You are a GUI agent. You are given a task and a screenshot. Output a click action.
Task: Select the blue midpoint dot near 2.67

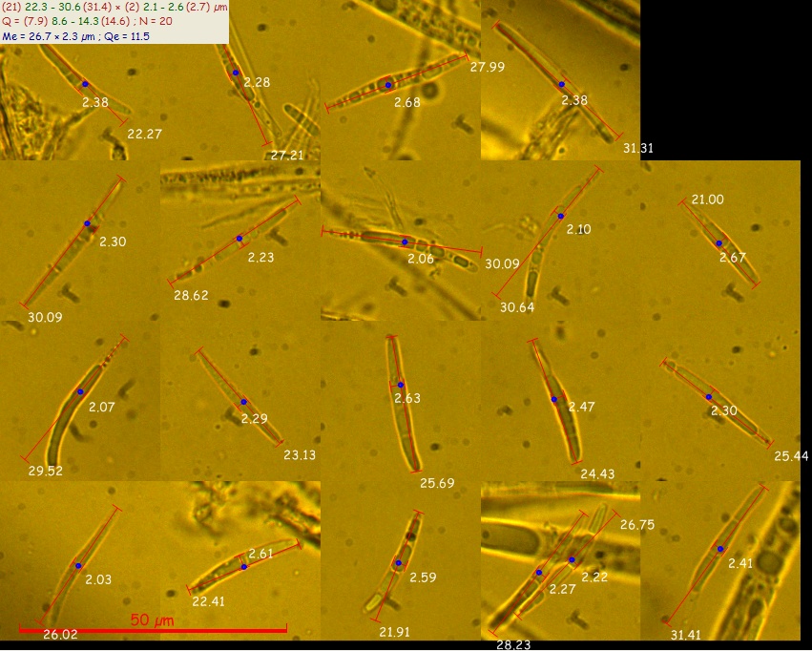[718, 243]
